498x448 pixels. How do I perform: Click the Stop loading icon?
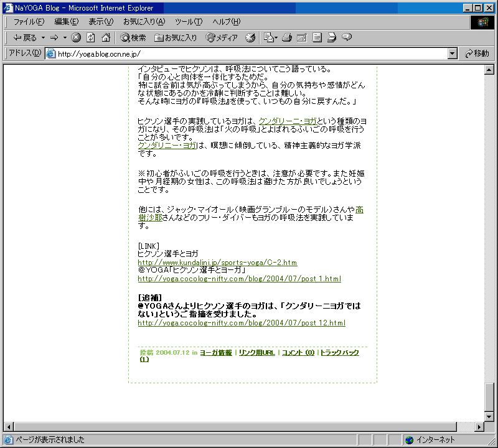75,37
